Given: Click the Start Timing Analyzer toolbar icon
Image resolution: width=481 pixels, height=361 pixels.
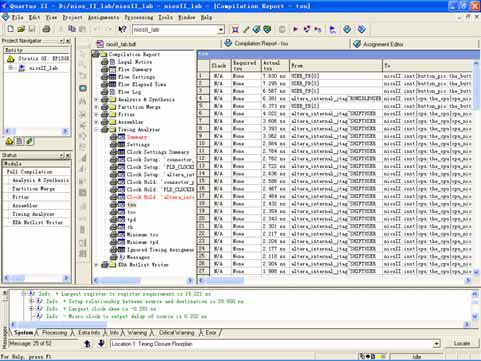Looking at the screenshot, I should 332,29.
